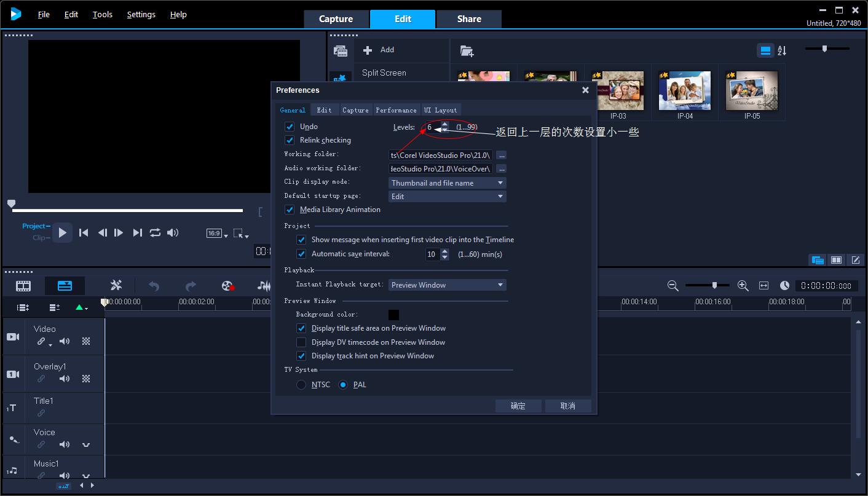
Task: Mute the Video track audio
Action: click(64, 341)
